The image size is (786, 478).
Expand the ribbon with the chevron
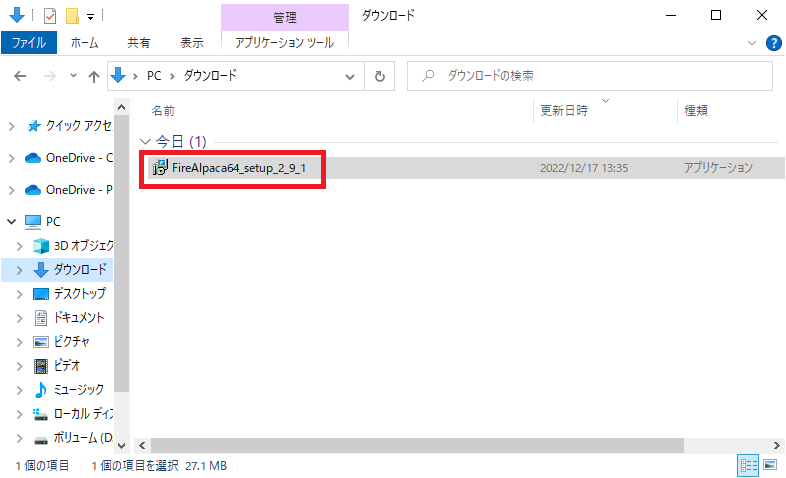(x=752, y=43)
